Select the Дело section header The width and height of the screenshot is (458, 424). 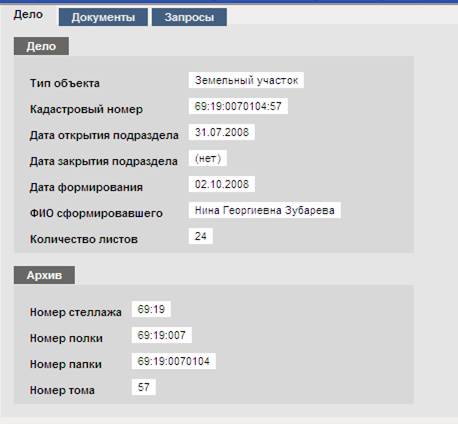pyautogui.click(x=41, y=46)
